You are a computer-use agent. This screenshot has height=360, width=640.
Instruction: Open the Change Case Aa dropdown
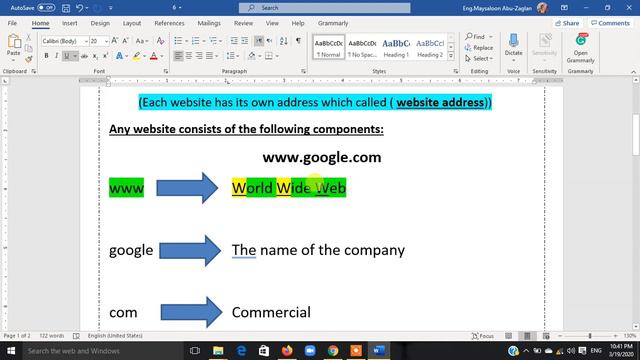[142, 41]
